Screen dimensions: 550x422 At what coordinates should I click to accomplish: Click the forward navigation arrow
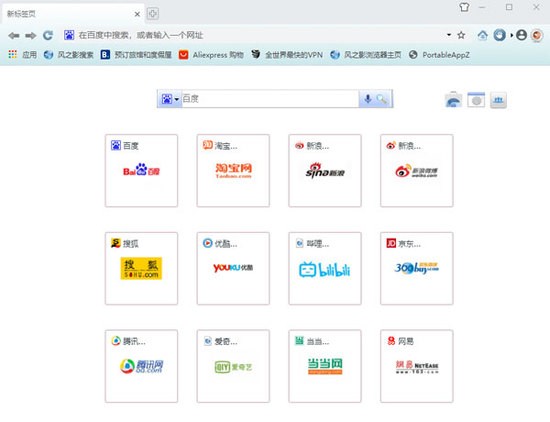point(31,35)
